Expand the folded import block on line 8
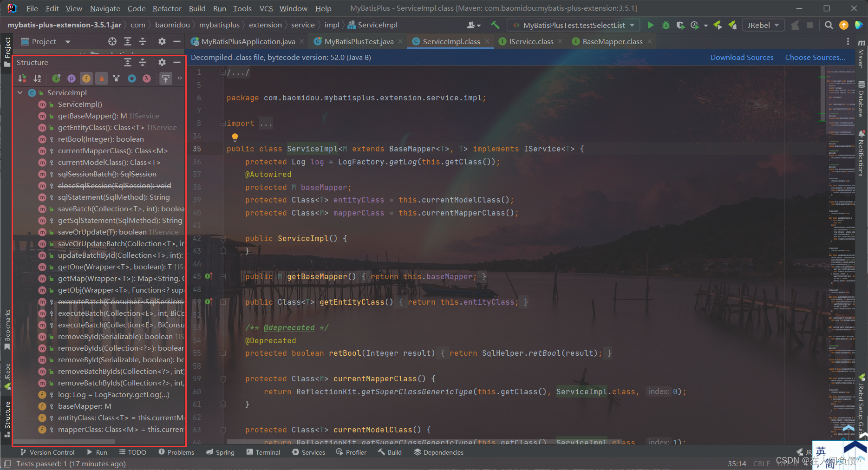The height and width of the screenshot is (470, 868). click(223, 123)
